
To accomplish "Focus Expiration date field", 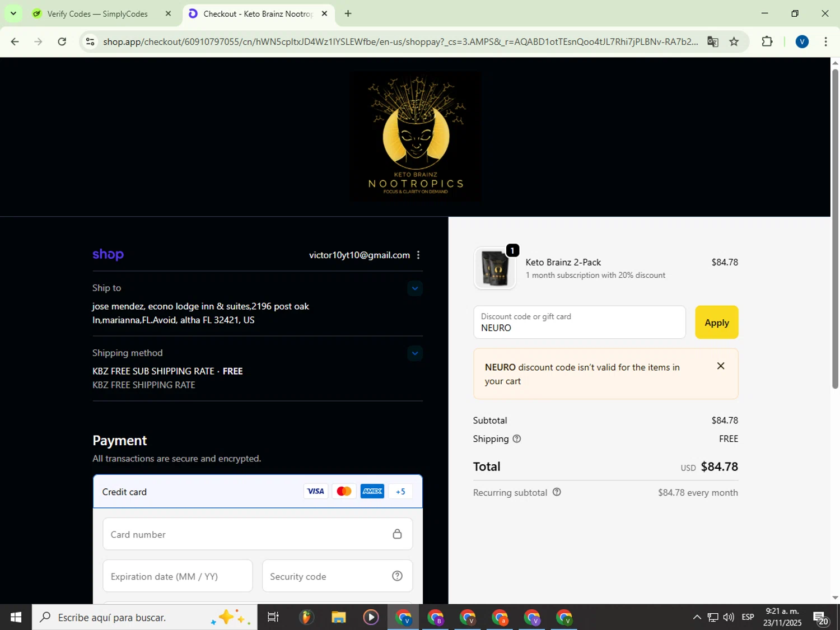I will (x=178, y=576).
